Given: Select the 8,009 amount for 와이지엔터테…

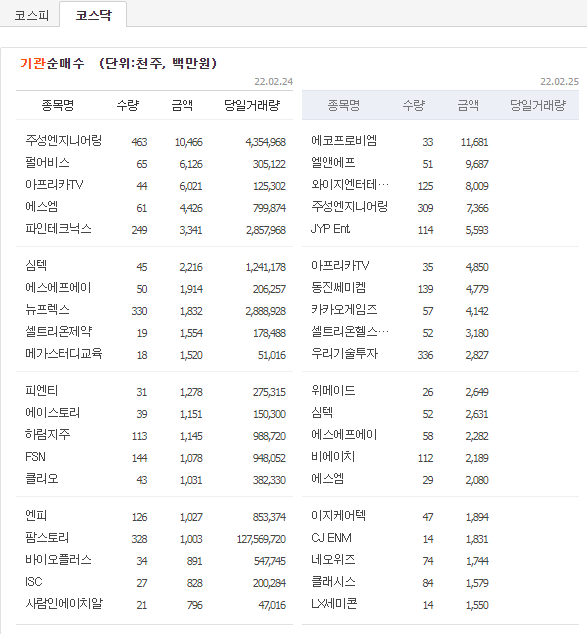Looking at the screenshot, I should tap(477, 186).
